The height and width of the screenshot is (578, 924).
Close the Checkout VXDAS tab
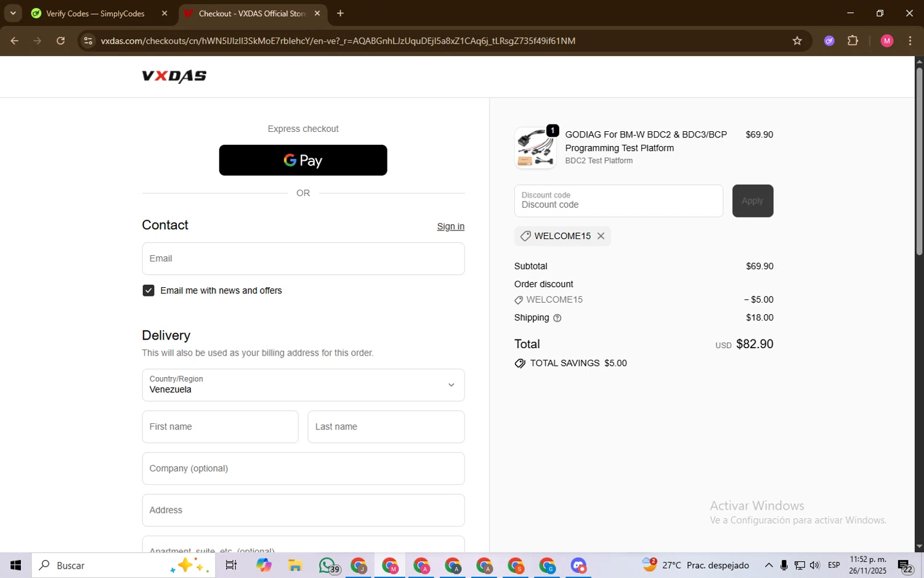(x=317, y=14)
